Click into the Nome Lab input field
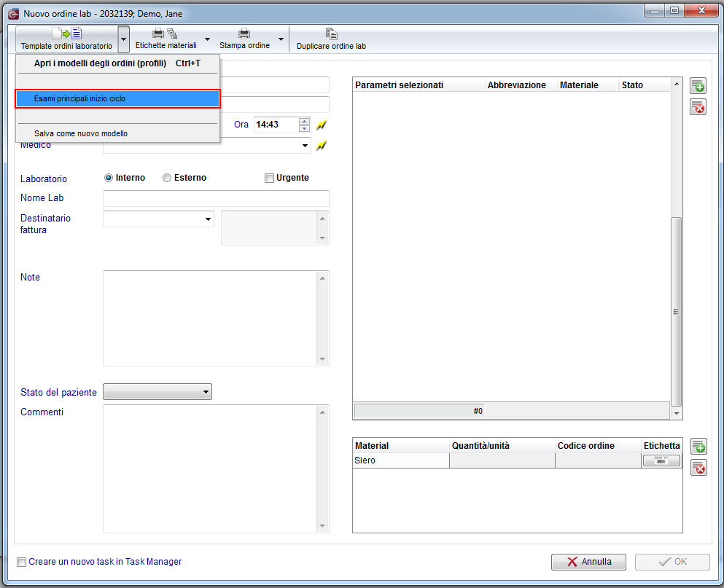 (216, 198)
